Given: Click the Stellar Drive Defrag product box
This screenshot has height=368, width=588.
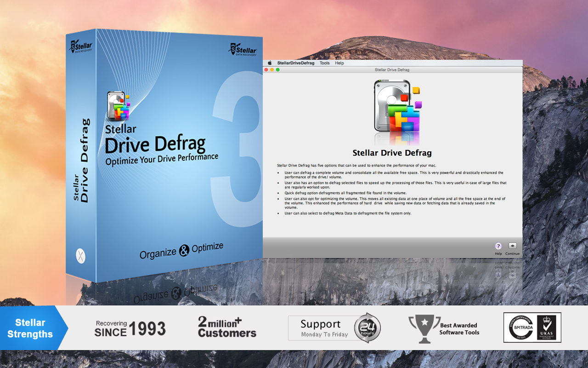Looking at the screenshot, I should (164, 155).
